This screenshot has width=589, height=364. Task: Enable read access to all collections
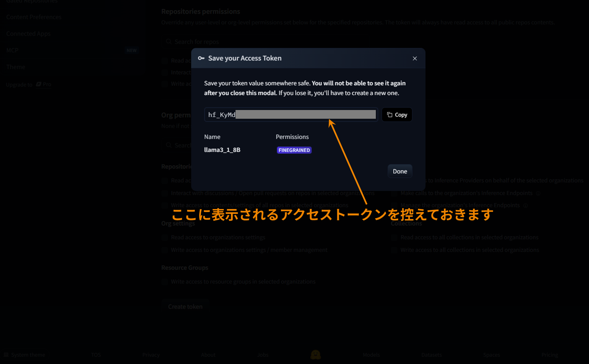coord(394,237)
